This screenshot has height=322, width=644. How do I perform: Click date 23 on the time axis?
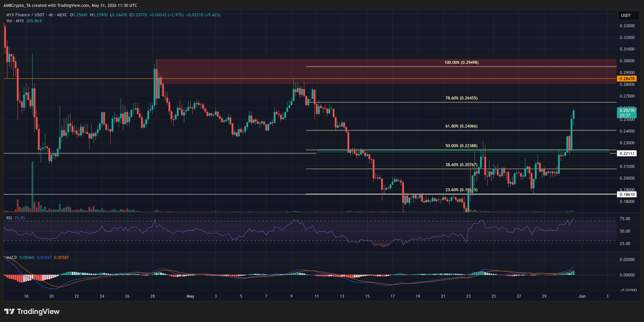coord(468,296)
